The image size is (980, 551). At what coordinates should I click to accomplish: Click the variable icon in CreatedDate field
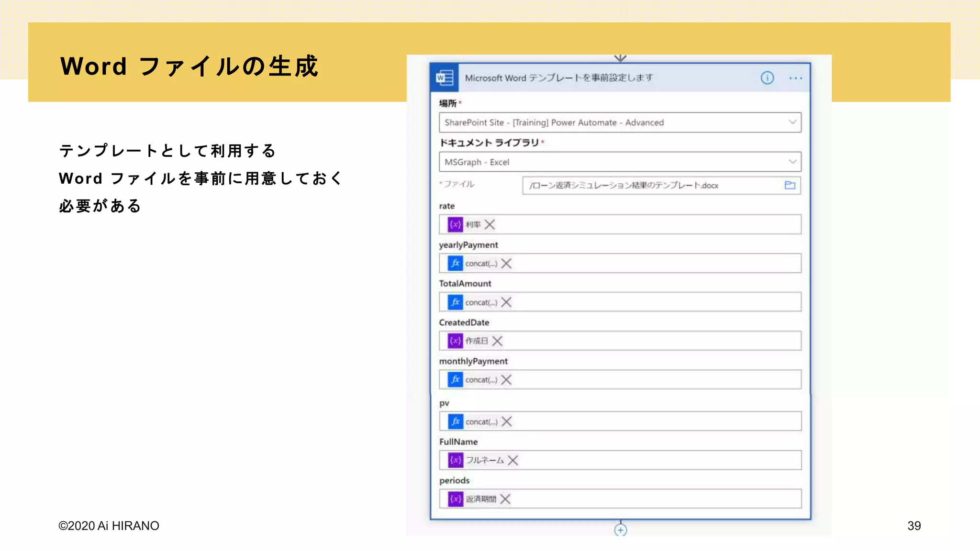(x=455, y=341)
